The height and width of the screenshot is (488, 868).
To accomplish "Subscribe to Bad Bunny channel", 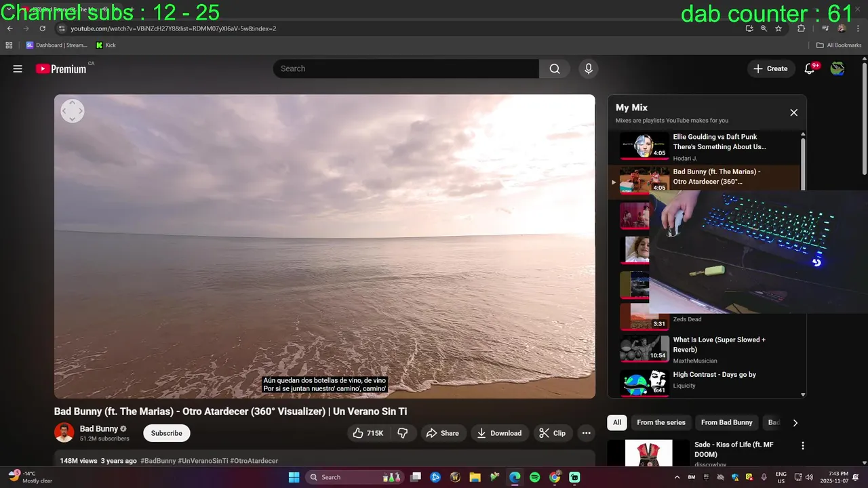I will coord(167,433).
